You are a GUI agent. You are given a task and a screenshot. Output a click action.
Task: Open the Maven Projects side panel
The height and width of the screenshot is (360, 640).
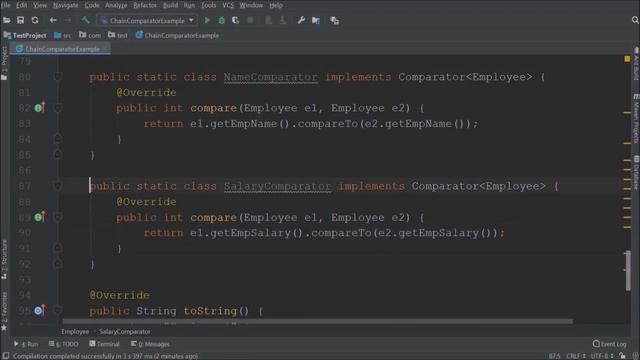tap(636, 118)
